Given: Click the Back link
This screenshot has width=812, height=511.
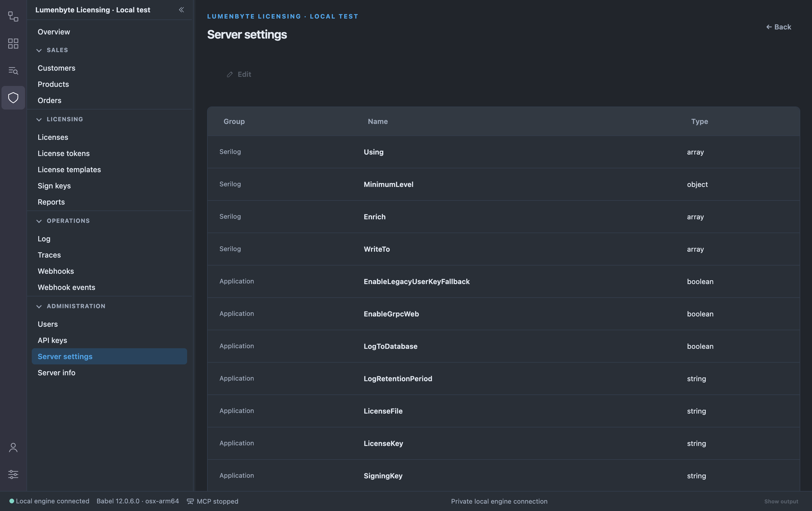Looking at the screenshot, I should point(778,27).
